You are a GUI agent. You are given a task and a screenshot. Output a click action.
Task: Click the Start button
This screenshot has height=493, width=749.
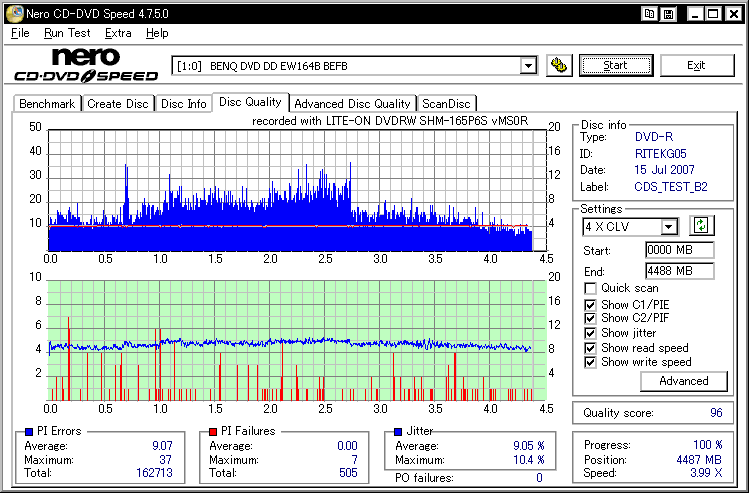coord(616,65)
